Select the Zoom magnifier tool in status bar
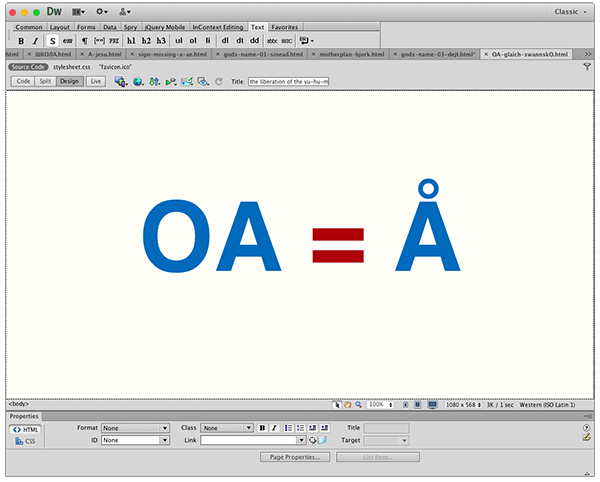600x482 pixels. (359, 405)
